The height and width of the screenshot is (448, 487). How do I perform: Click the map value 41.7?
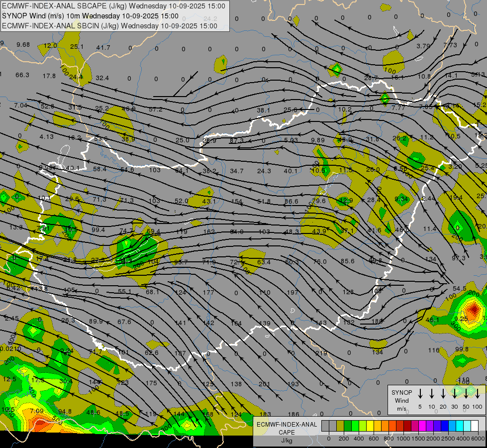(x=103, y=48)
